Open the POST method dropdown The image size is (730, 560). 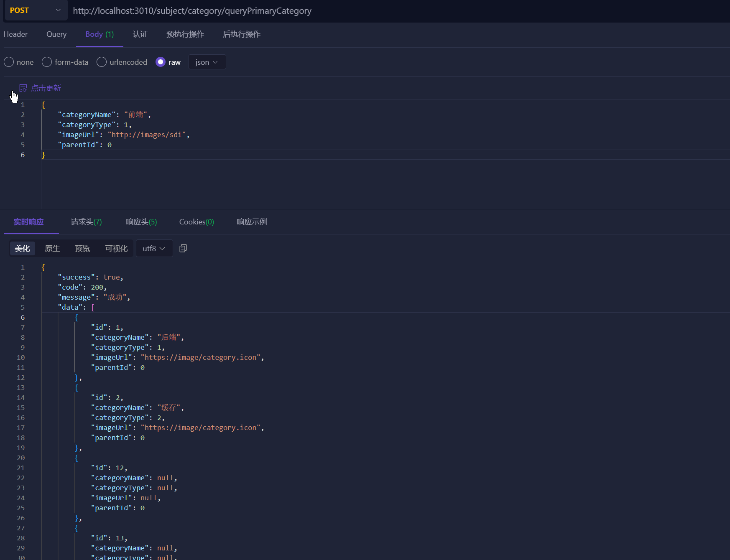tap(35, 10)
